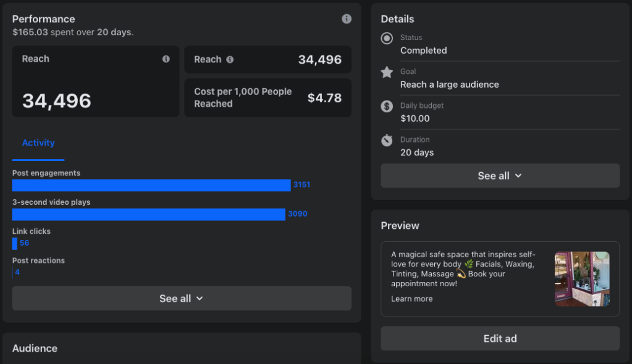This screenshot has width=632, height=364.
Task: Click the Goal star icon
Action: [x=387, y=73]
